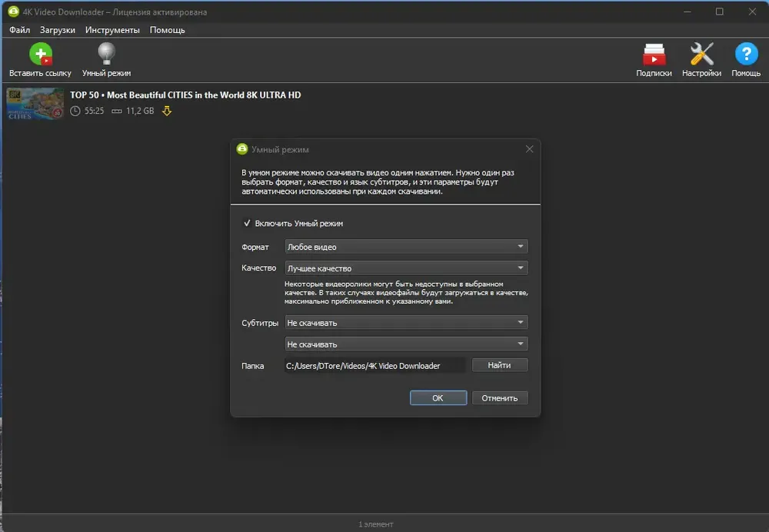
Task: Close the Умный режим dialog with X
Action: tap(529, 149)
